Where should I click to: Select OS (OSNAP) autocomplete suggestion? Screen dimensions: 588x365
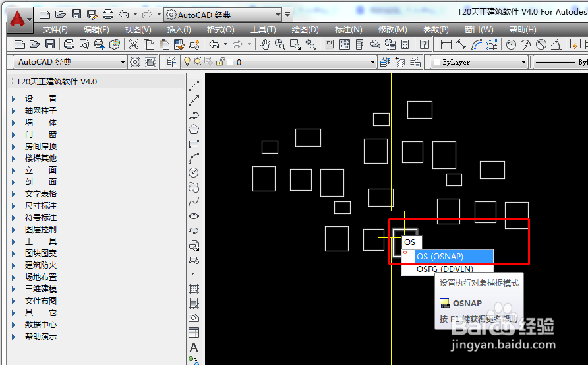coord(448,257)
